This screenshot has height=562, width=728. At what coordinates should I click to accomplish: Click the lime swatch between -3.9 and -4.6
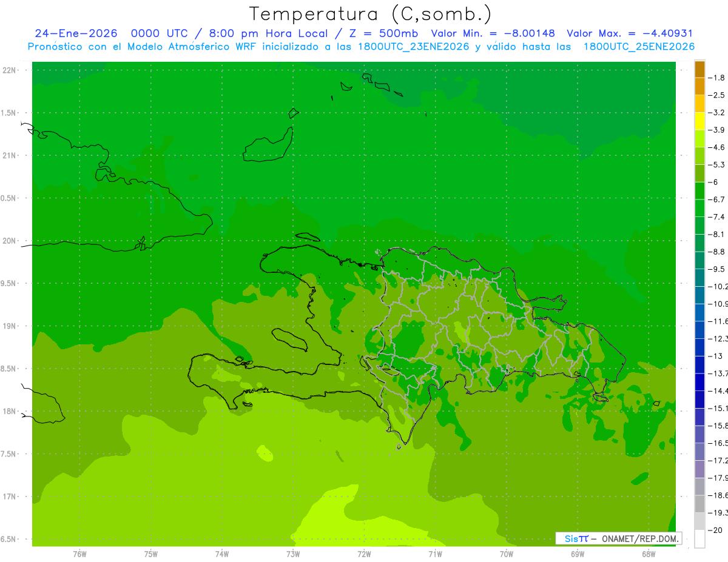pos(699,139)
